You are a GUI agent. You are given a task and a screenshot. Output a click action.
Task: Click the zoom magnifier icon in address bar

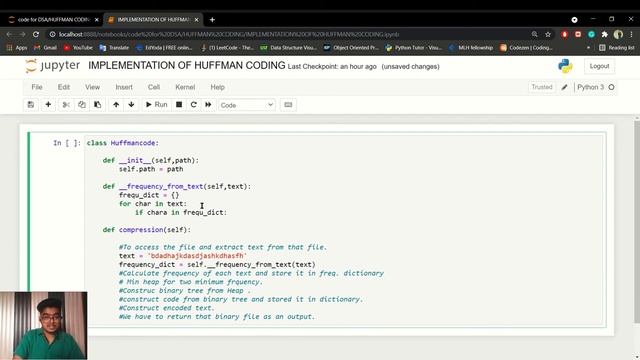click(534, 34)
